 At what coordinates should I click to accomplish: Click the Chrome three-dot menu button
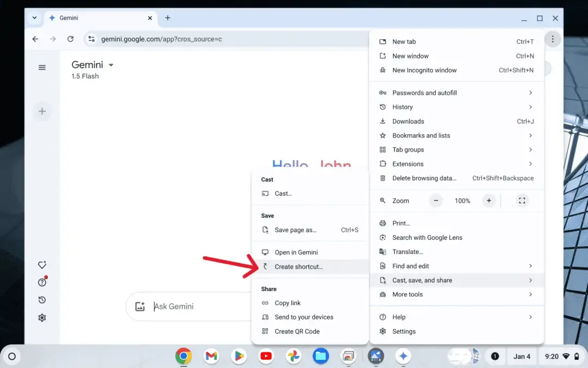click(553, 39)
